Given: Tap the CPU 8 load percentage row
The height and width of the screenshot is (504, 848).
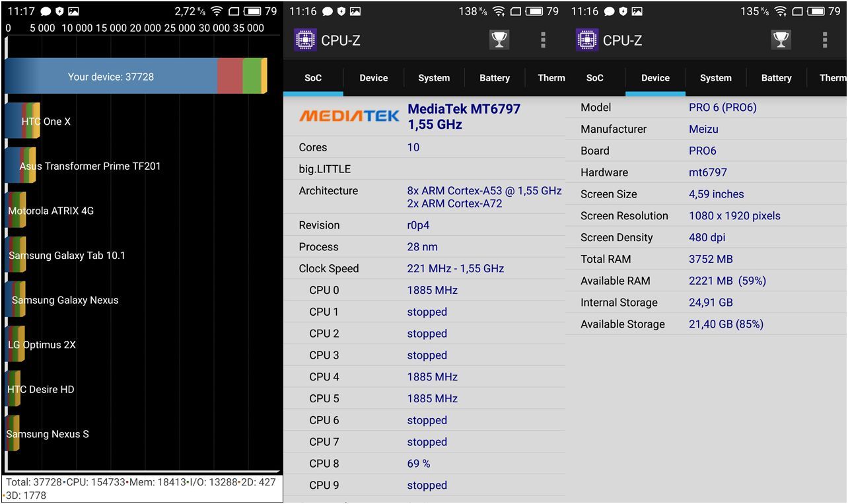Looking at the screenshot, I should point(419,463).
